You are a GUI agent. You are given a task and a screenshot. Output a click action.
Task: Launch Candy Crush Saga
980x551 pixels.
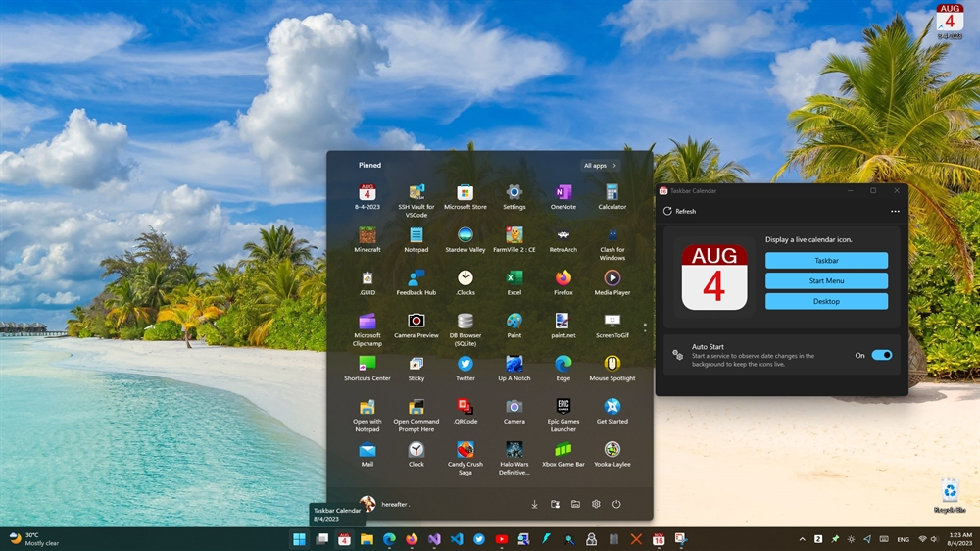point(465,459)
